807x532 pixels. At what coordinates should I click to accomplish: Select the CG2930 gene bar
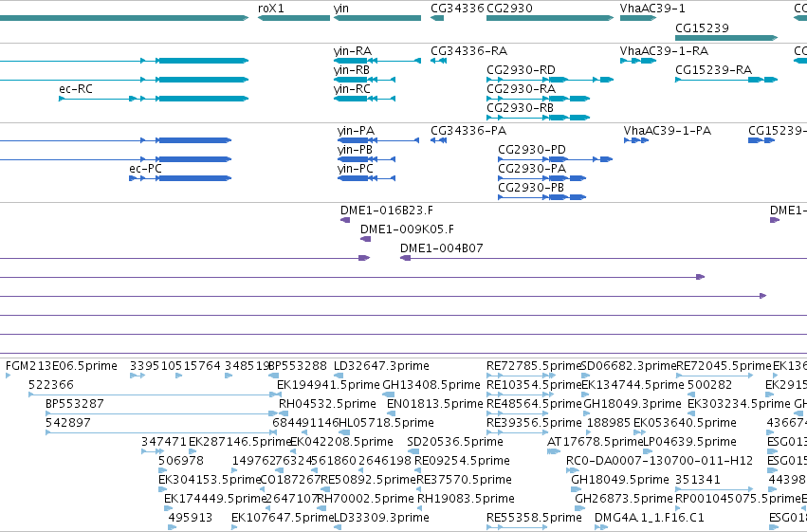click(x=550, y=18)
